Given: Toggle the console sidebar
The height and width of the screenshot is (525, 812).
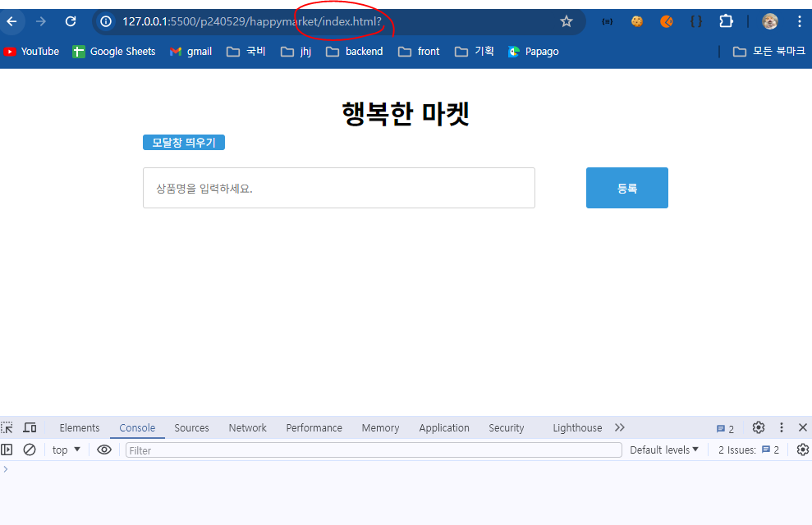Looking at the screenshot, I should point(7,450).
